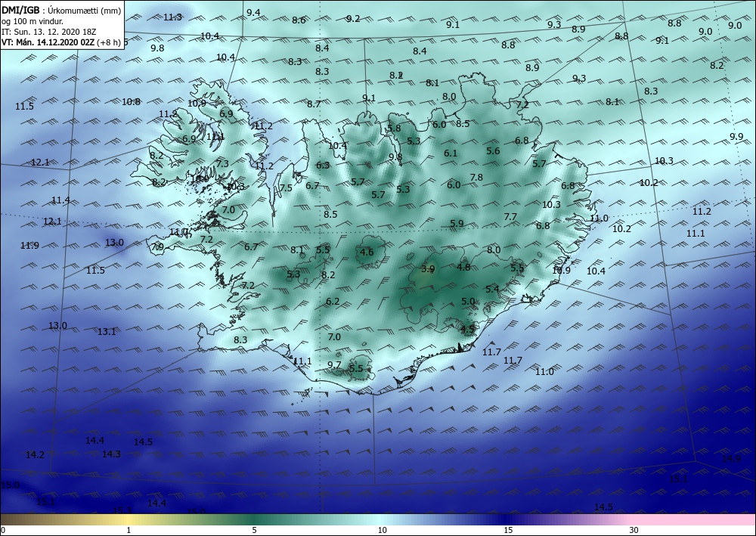Screen dimensions: 756x536
Task: Click the 5.6 value in northeast Iceland
Action: coord(493,151)
